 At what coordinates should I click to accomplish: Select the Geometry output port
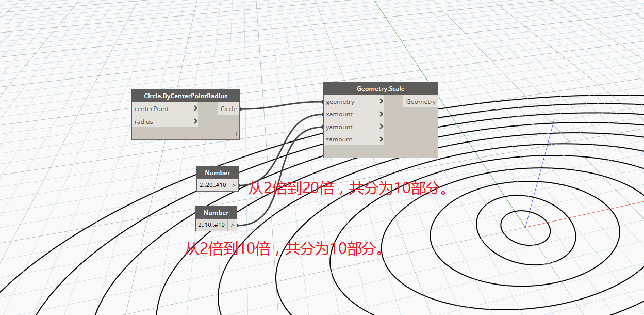[420, 102]
